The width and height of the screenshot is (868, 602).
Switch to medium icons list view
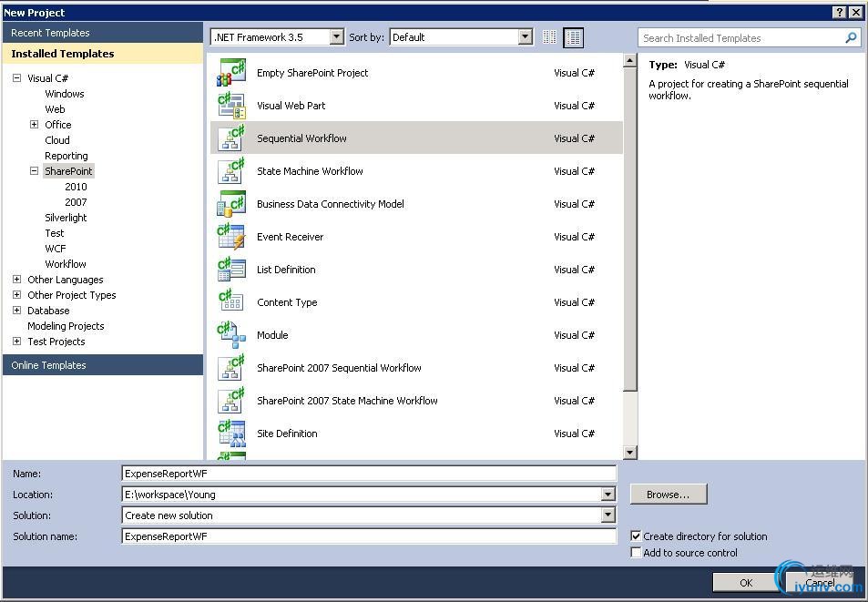point(574,37)
